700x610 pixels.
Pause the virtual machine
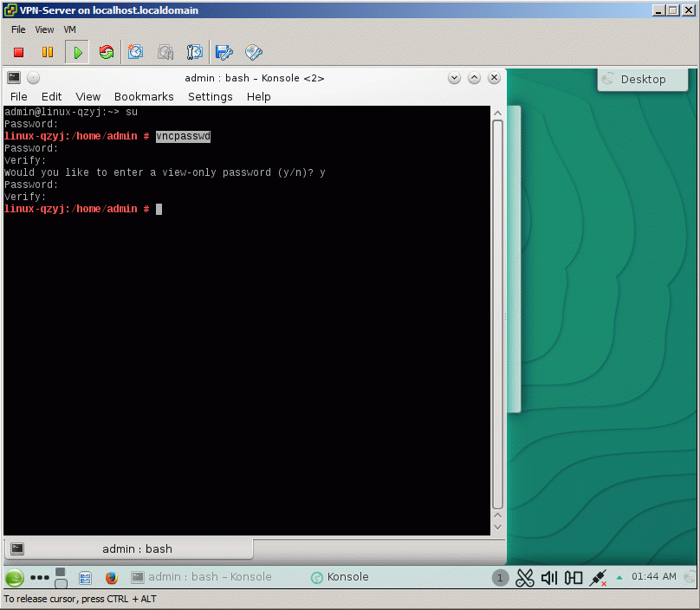pos(48,52)
